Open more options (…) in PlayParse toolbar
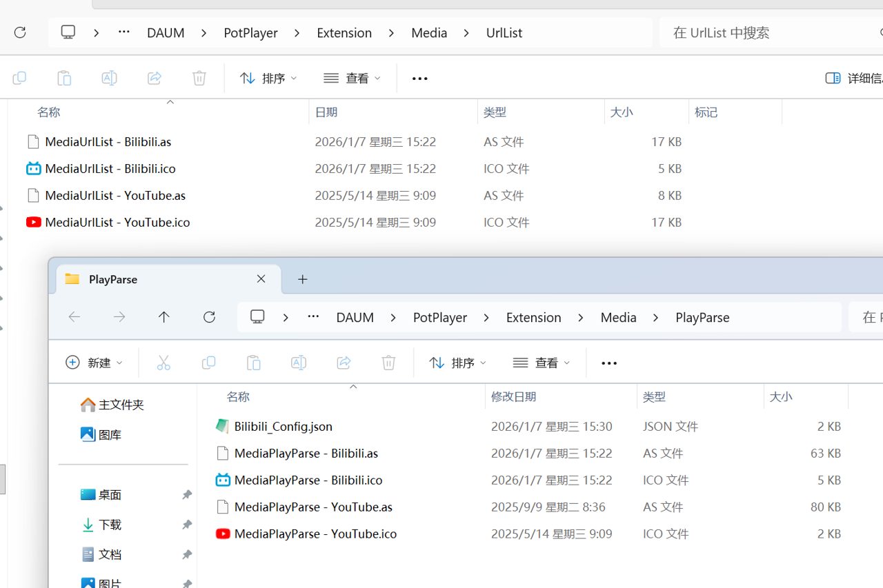 [x=609, y=363]
